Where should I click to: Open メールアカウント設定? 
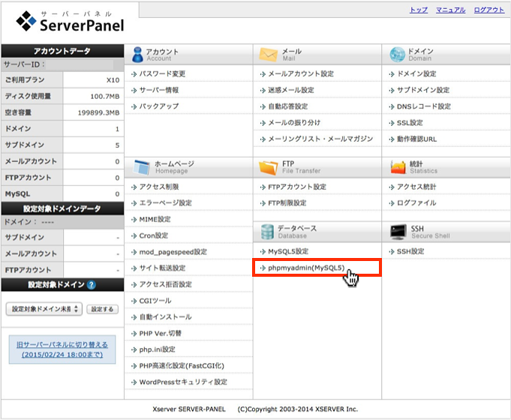pos(301,74)
